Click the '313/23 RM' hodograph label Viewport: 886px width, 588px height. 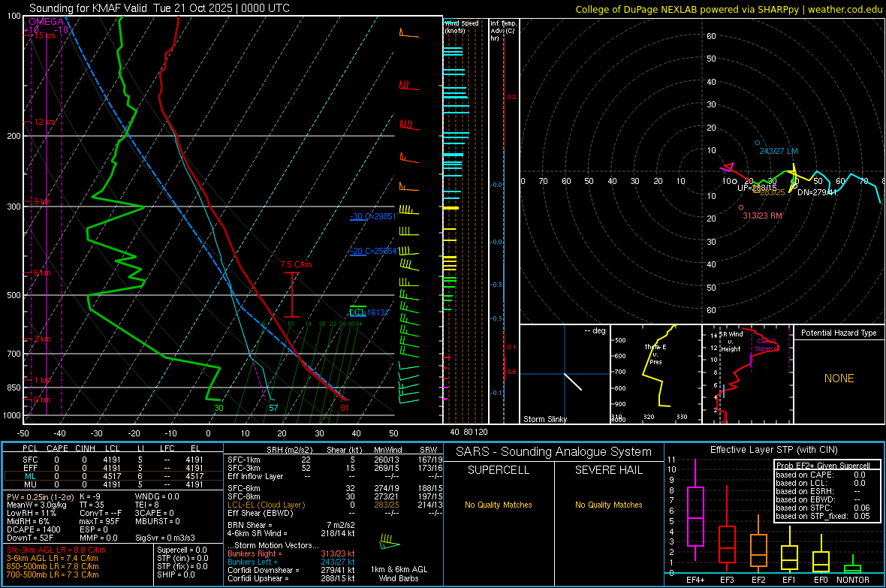(x=762, y=216)
